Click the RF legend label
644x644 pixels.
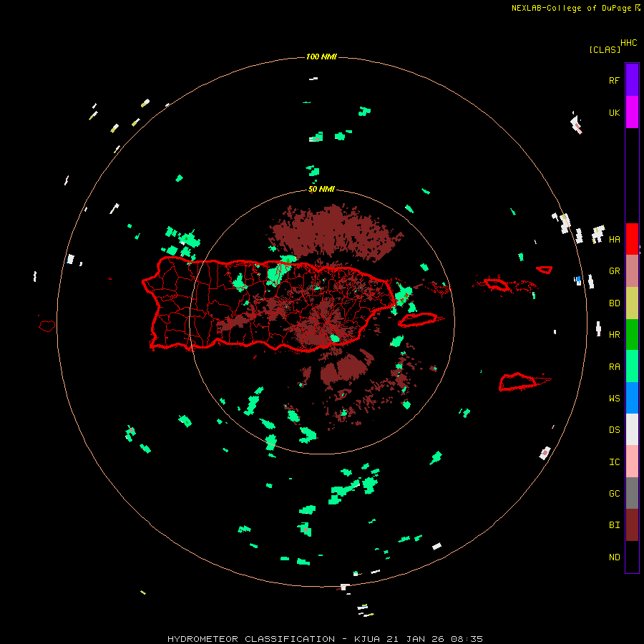pyautogui.click(x=614, y=81)
